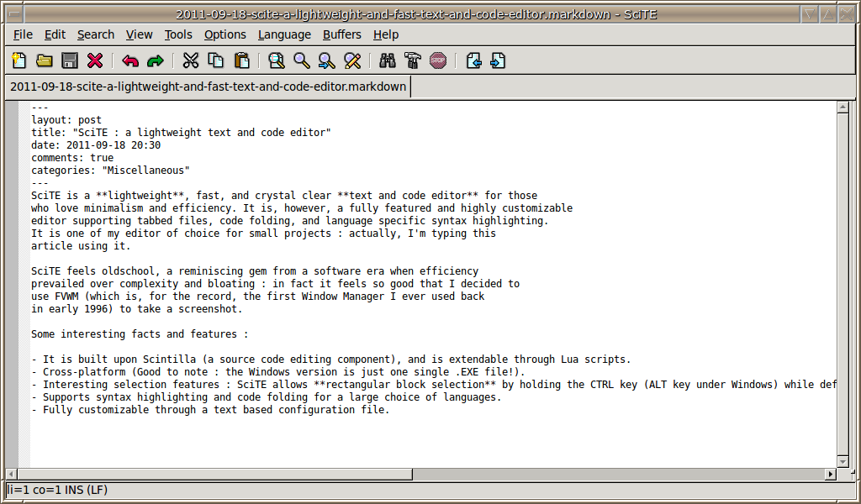Redo edit with green arrow
Viewport: 861px width, 504px height.
[x=156, y=60]
